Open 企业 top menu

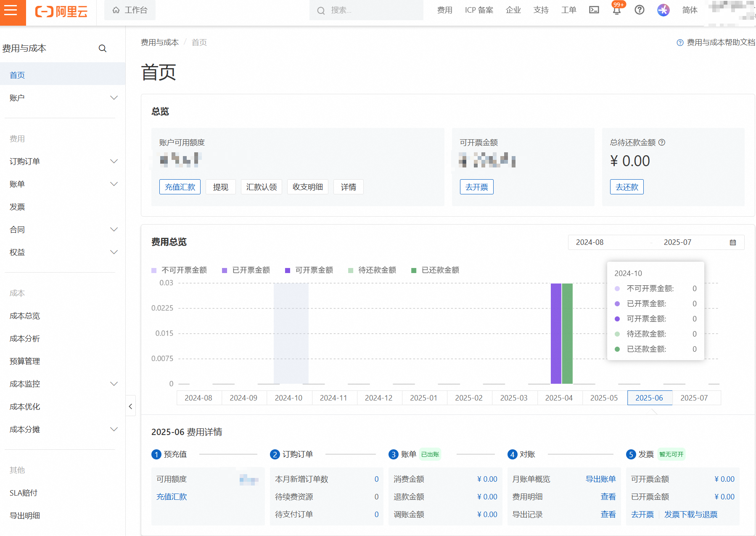click(513, 10)
